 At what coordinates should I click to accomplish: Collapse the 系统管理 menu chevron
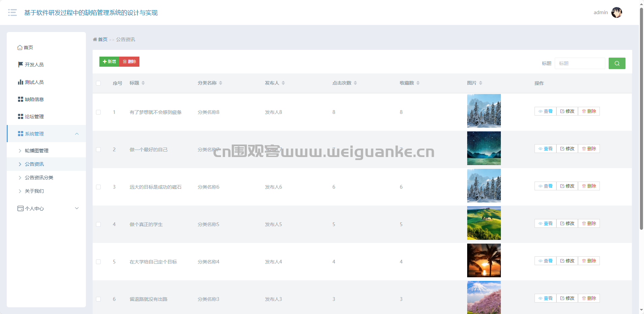[x=77, y=134]
